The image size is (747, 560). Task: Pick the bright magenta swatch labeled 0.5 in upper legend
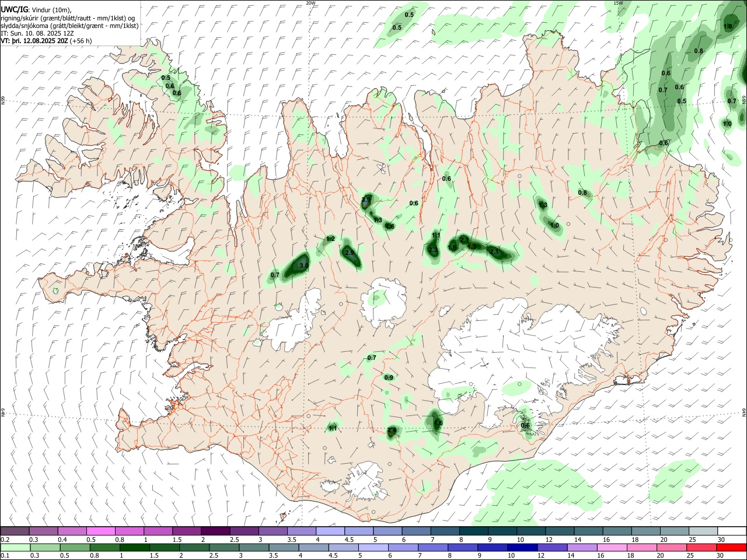[x=100, y=531]
